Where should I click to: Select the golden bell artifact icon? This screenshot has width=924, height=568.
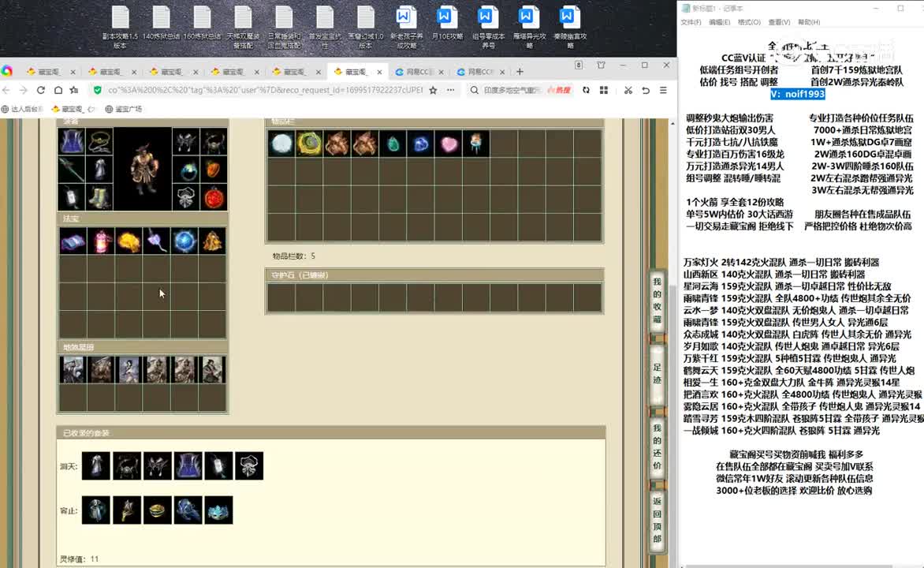(212, 241)
